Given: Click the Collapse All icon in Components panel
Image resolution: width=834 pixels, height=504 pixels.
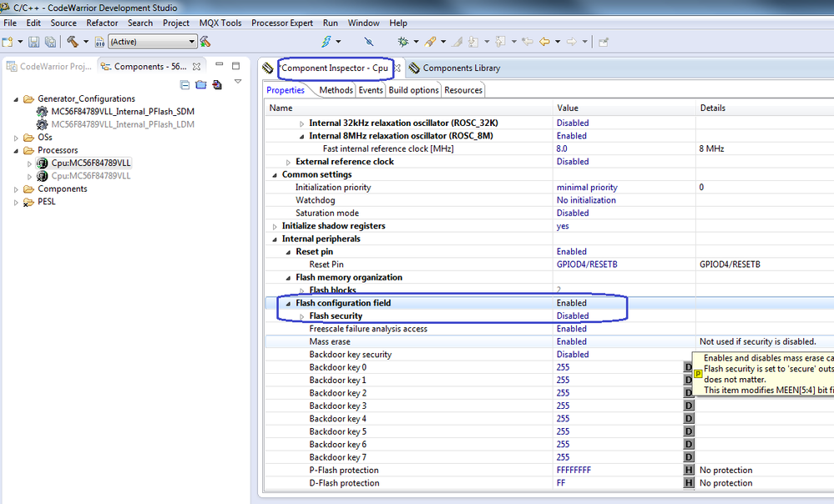Looking at the screenshot, I should 184,84.
